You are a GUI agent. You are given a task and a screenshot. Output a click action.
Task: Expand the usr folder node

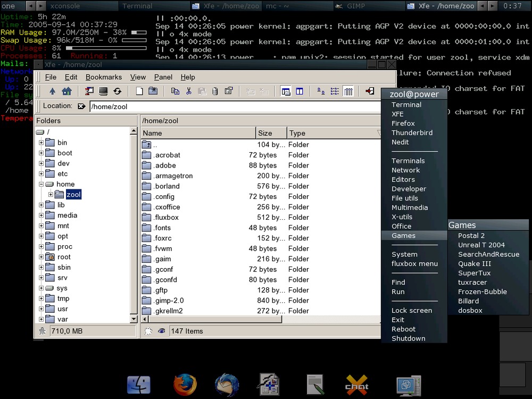tap(41, 309)
